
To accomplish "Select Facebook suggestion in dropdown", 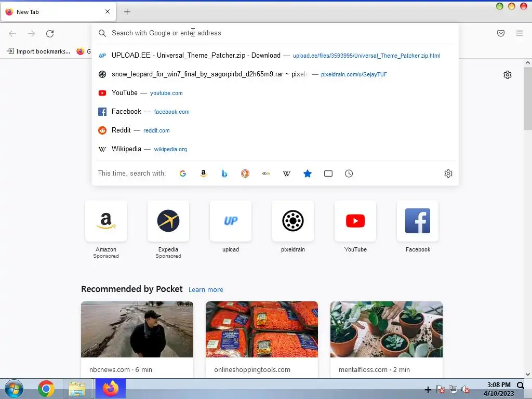I will [275, 111].
